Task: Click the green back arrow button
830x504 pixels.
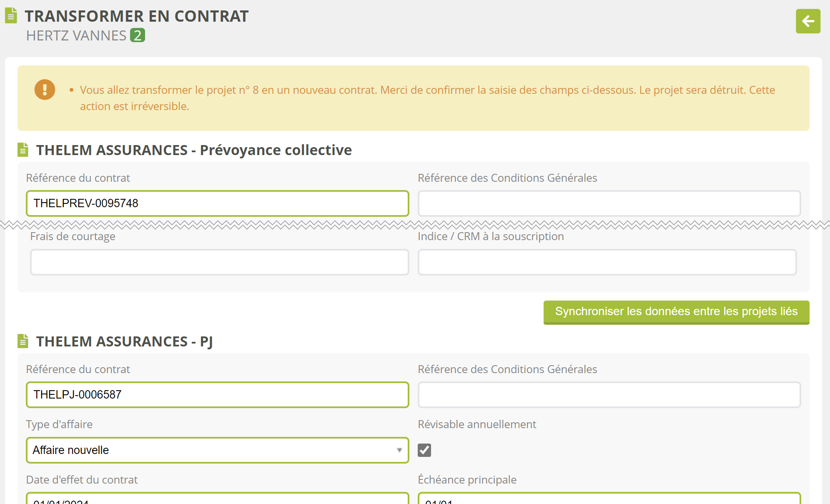Action: 807,21
